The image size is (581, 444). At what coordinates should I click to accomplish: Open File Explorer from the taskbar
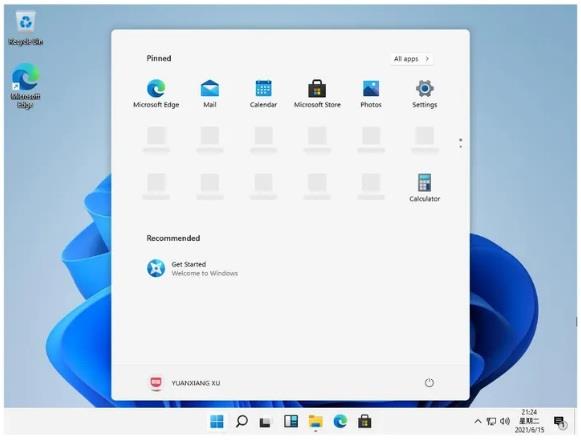[315, 421]
